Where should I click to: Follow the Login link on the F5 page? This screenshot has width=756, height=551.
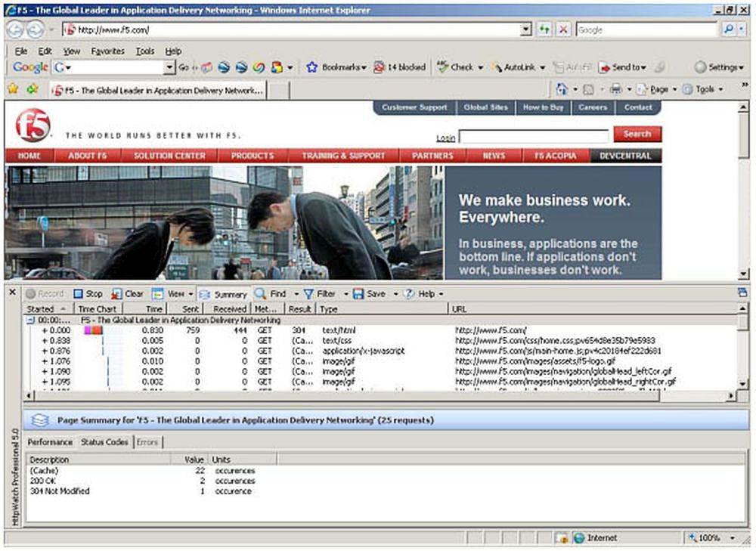pyautogui.click(x=445, y=138)
